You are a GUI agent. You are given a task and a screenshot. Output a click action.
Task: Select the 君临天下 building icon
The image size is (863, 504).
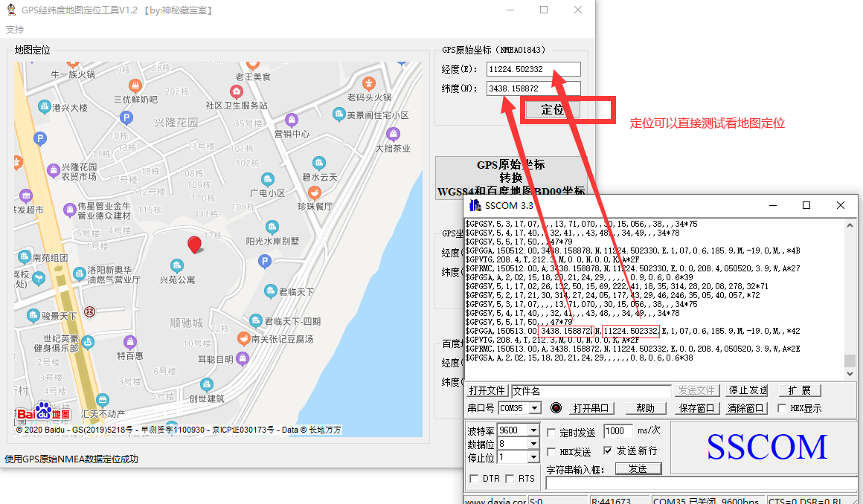pyautogui.click(x=270, y=291)
